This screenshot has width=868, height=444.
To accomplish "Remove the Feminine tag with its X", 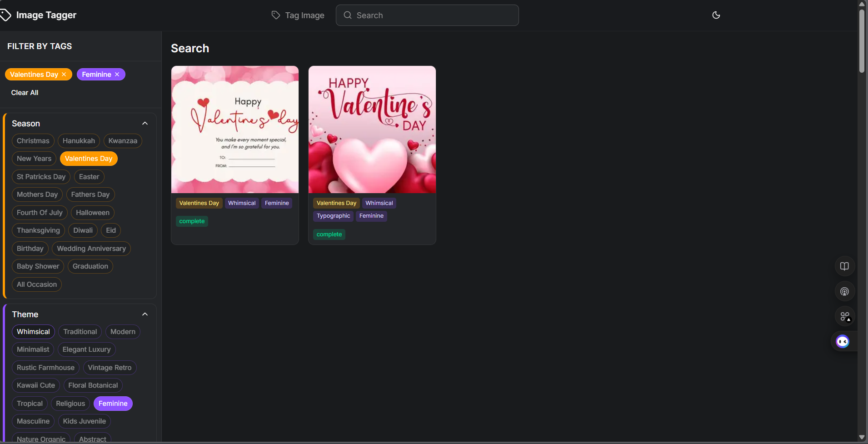I will (117, 74).
